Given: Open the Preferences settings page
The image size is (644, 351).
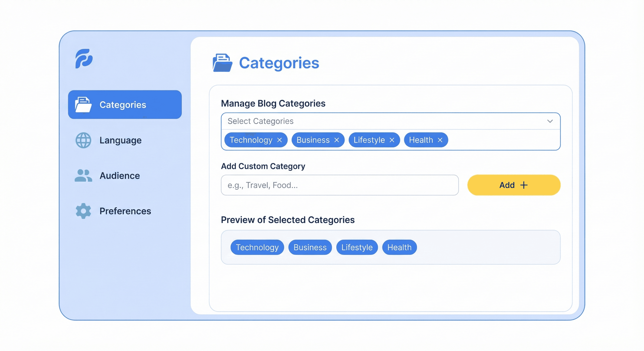Looking at the screenshot, I should tap(125, 211).
